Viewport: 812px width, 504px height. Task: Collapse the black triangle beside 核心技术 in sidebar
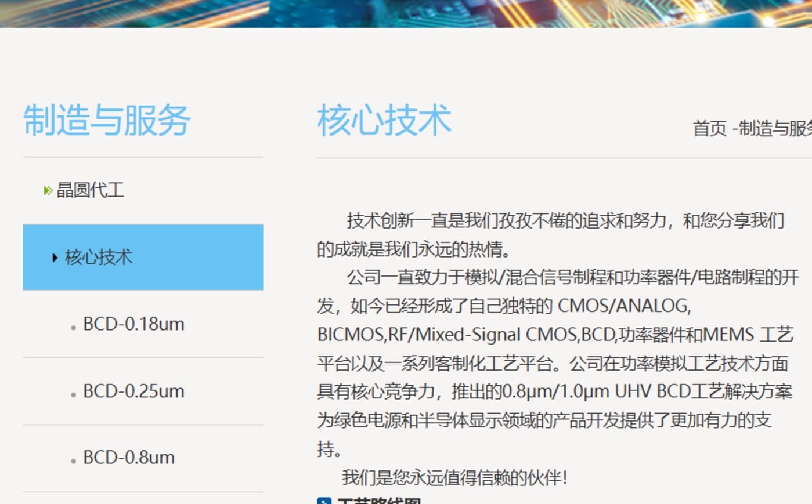coord(55,258)
